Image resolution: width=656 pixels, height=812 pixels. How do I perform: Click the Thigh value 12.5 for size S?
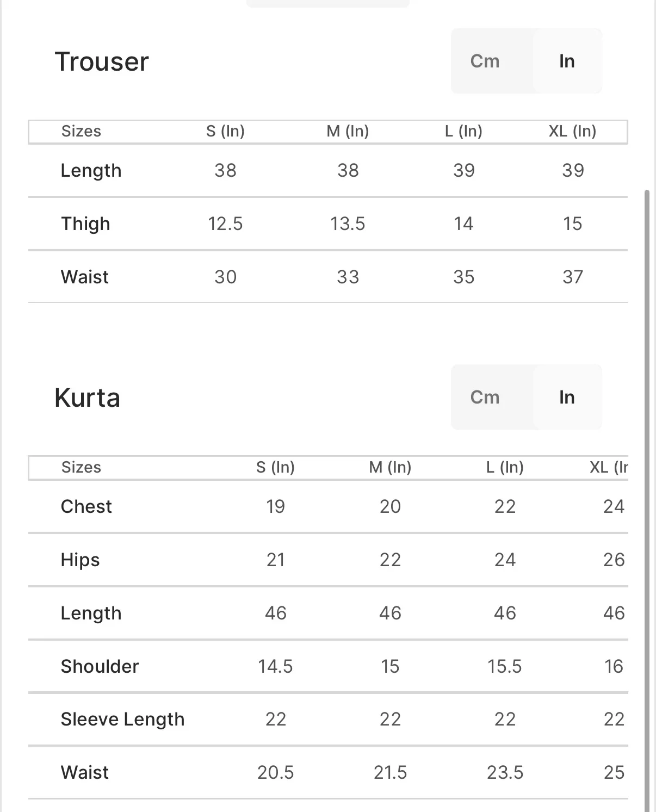tap(225, 224)
